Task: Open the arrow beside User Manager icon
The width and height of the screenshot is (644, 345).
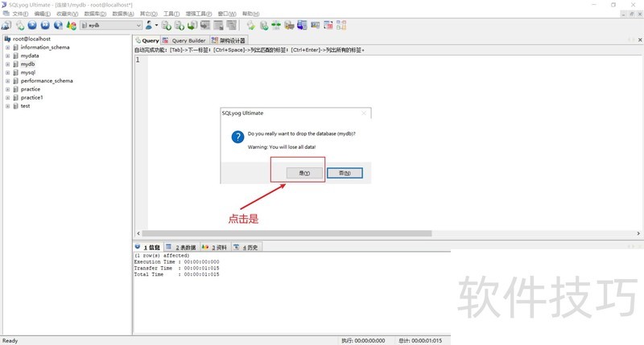Action: (156, 26)
